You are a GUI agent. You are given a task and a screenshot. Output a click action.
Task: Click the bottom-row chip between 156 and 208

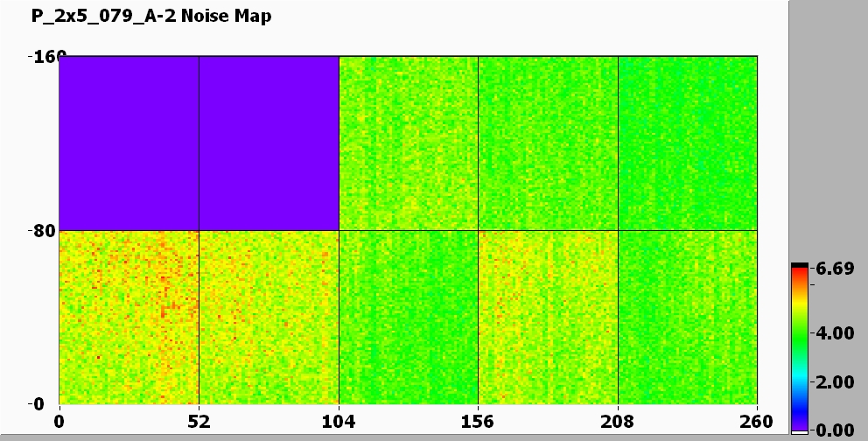click(548, 318)
